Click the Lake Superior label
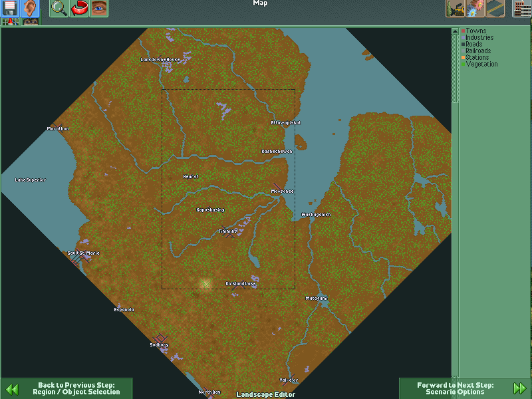Screen dimensions: 532x399 pos(30,180)
